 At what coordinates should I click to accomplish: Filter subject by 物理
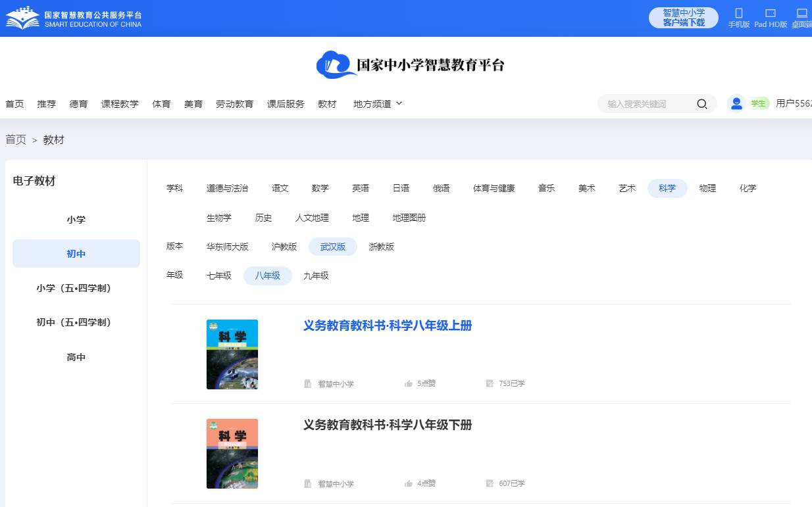coord(707,188)
